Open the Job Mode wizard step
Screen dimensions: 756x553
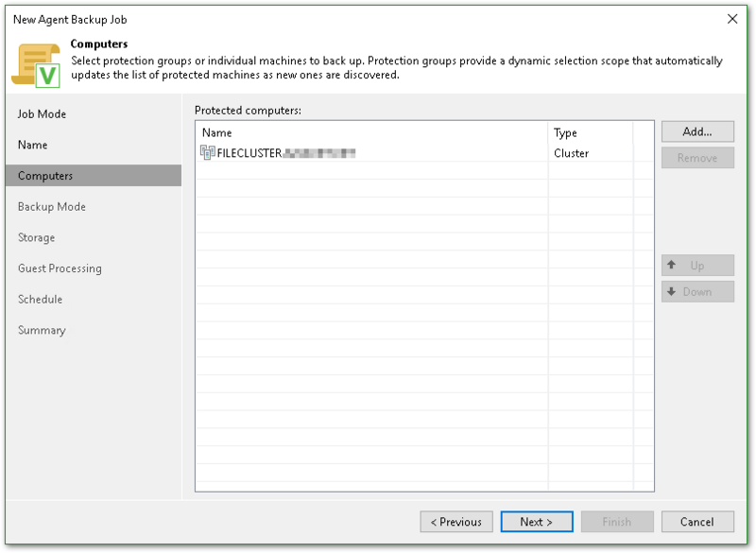tap(43, 114)
